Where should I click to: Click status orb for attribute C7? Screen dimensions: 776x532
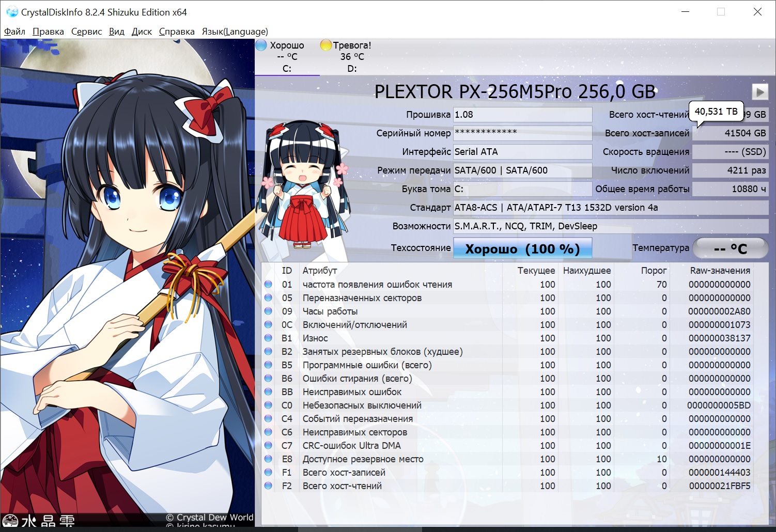[268, 445]
